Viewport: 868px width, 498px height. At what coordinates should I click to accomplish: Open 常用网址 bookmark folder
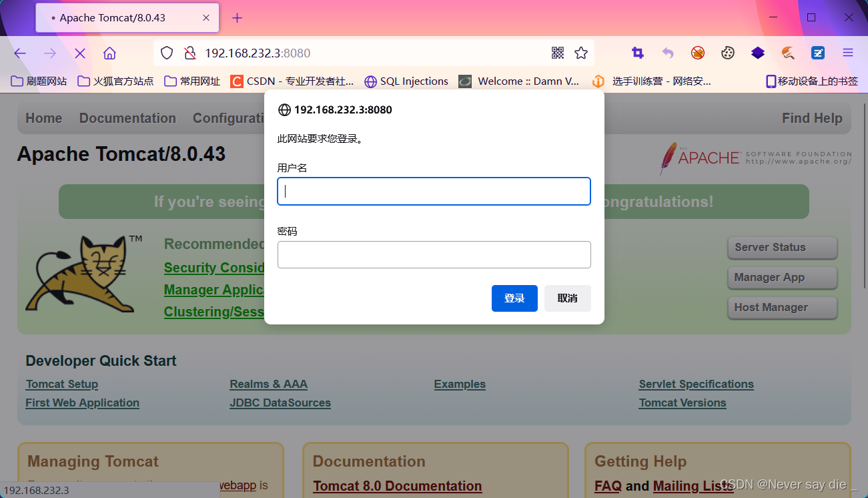[x=192, y=81]
